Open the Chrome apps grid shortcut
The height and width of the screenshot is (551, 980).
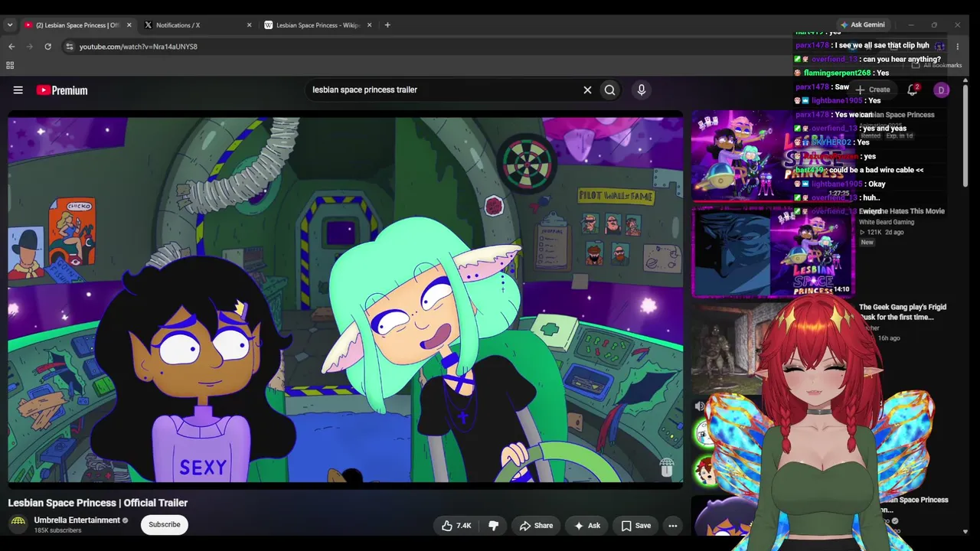click(10, 65)
